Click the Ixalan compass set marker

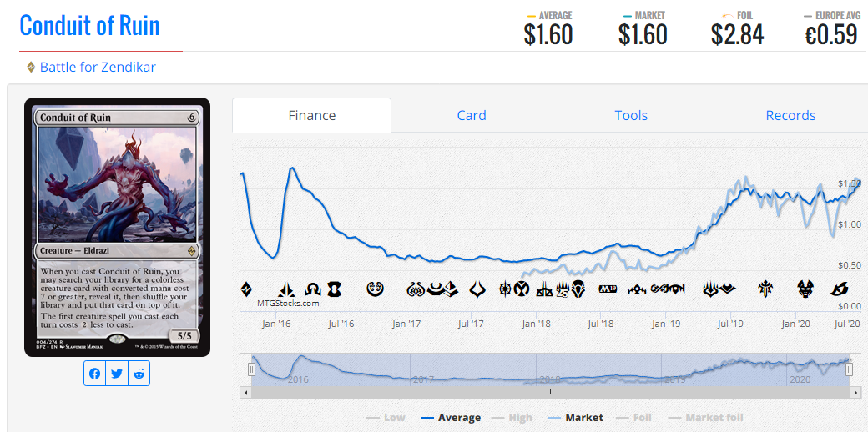505,289
